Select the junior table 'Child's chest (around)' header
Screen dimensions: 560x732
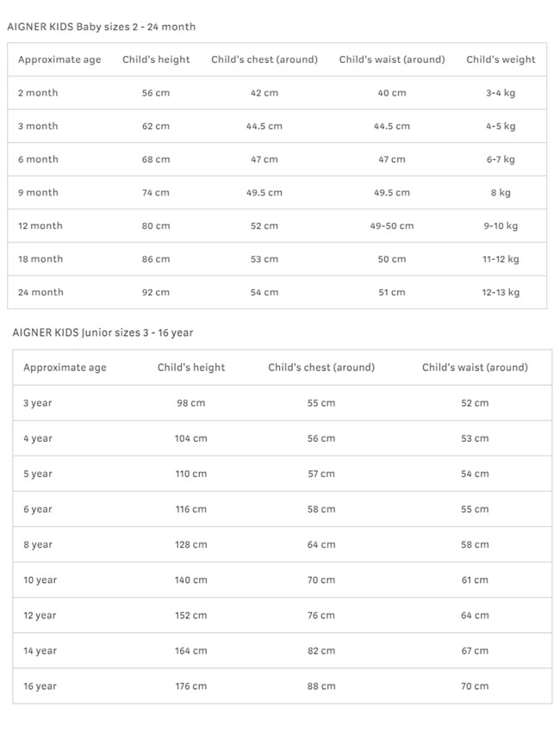point(321,367)
